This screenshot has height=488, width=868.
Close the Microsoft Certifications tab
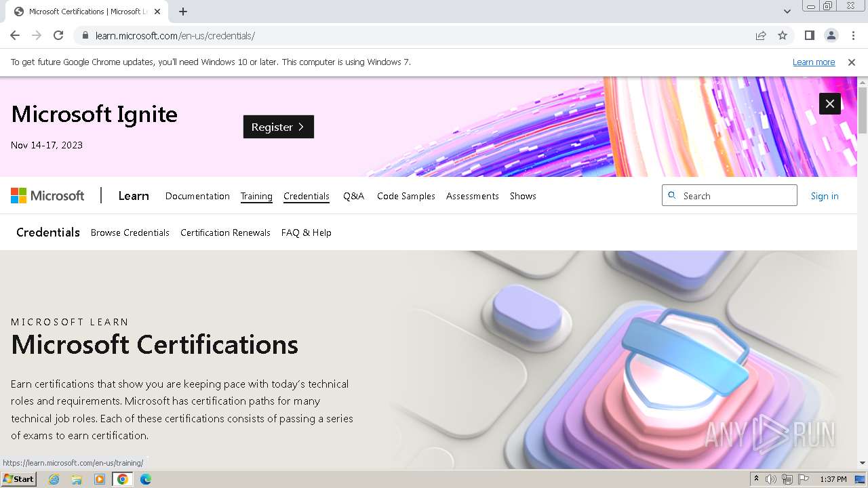pos(157,12)
